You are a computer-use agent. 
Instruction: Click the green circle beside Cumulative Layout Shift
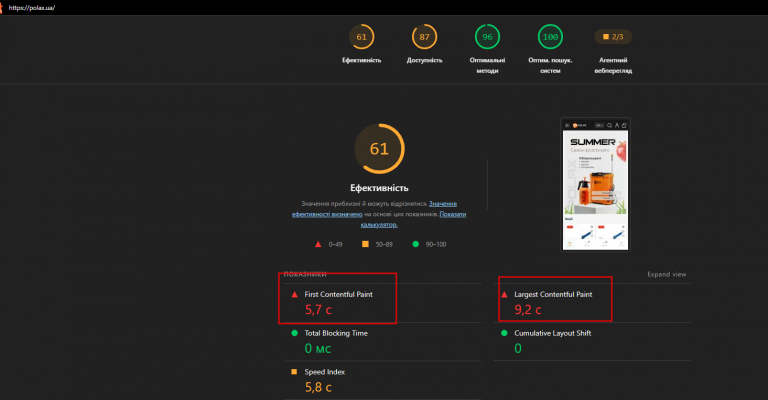[x=504, y=333]
